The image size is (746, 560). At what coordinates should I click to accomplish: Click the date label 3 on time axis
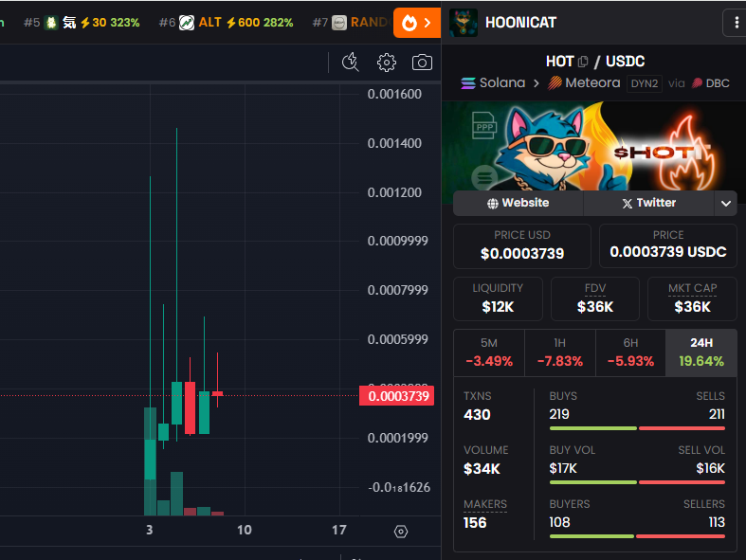[150, 530]
